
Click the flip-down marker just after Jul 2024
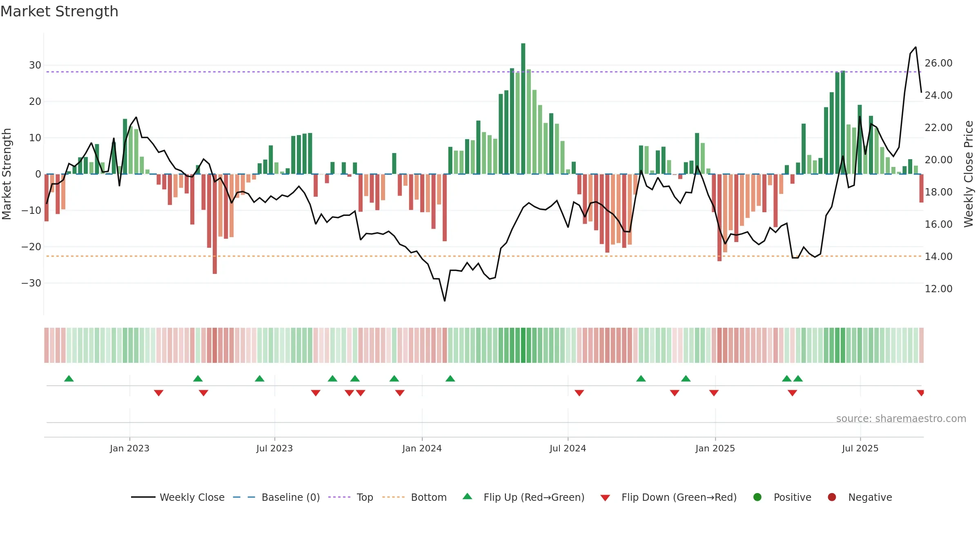(579, 393)
